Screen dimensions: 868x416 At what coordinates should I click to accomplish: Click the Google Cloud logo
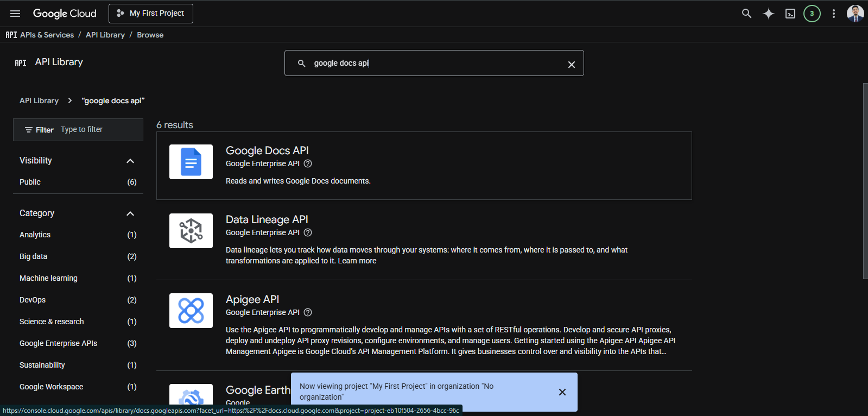pos(65,14)
